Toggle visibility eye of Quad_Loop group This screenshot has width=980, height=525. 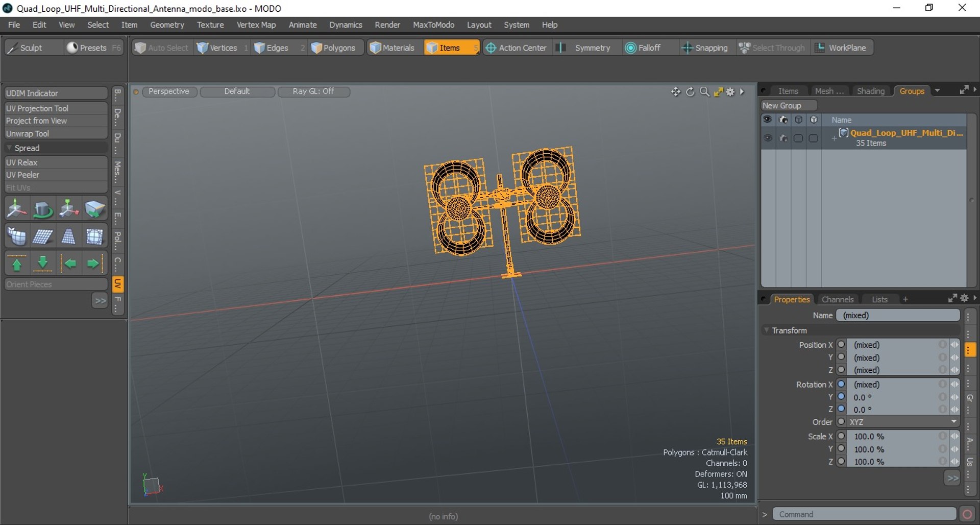pos(768,138)
